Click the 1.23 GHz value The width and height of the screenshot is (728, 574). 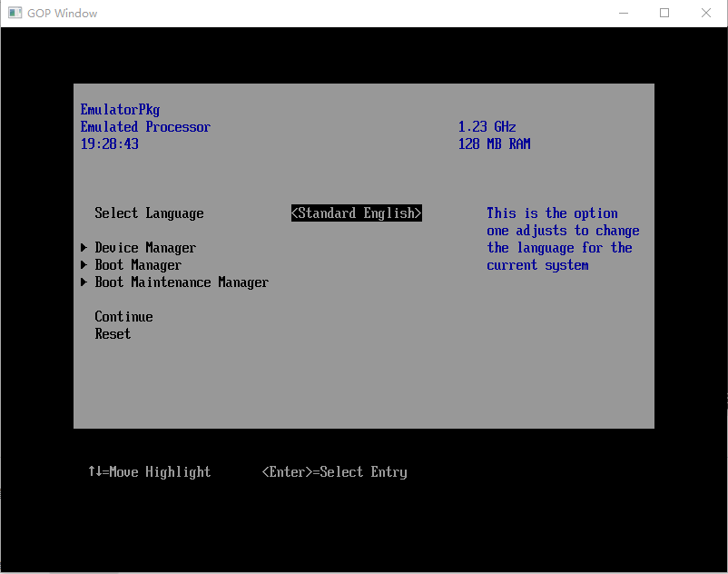487,127
